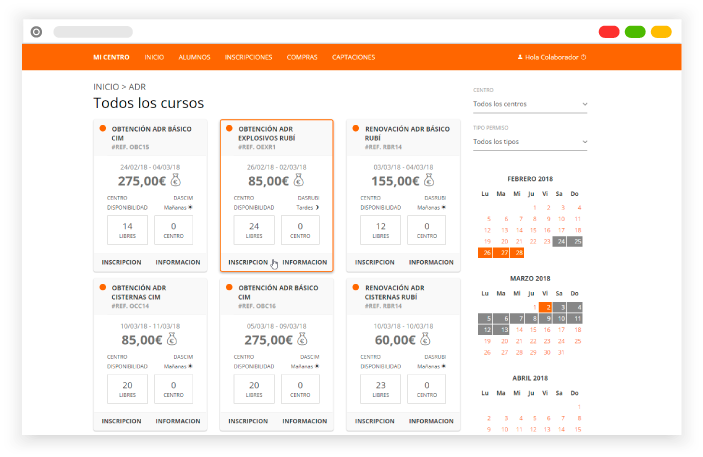Open the CAPTACIONES section

(353, 57)
